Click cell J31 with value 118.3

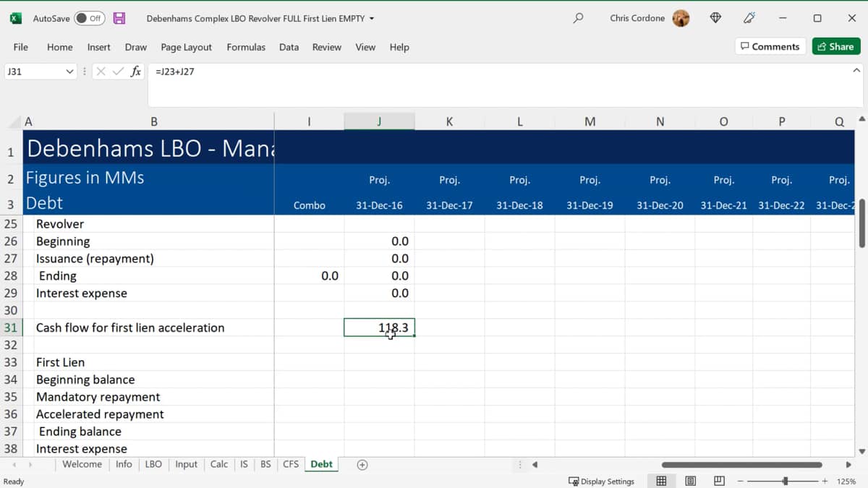pyautogui.click(x=379, y=328)
